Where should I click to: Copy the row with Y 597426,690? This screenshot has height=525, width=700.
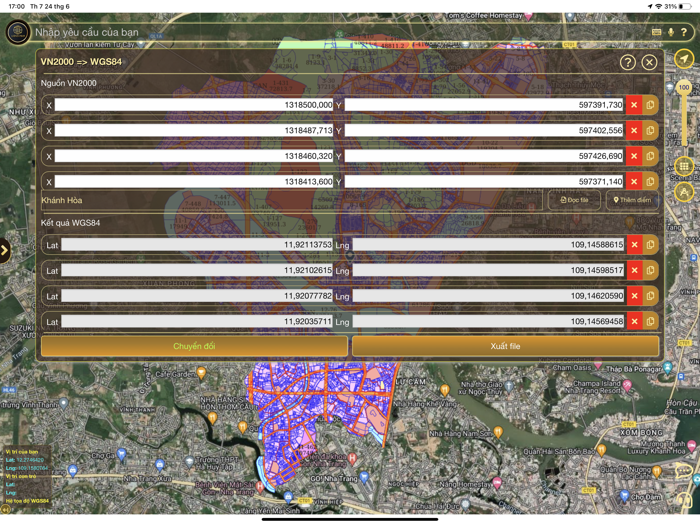[650, 156]
